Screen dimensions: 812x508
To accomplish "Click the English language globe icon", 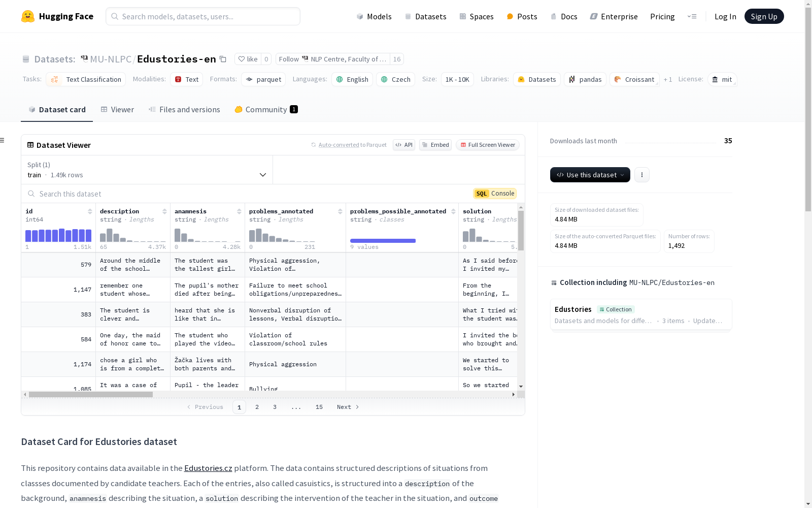I will pos(340,79).
